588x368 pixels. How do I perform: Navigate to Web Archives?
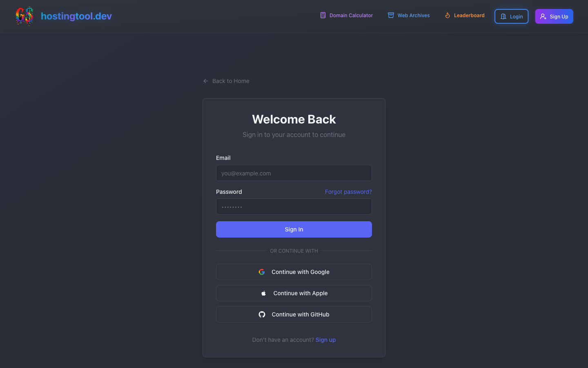(413, 15)
